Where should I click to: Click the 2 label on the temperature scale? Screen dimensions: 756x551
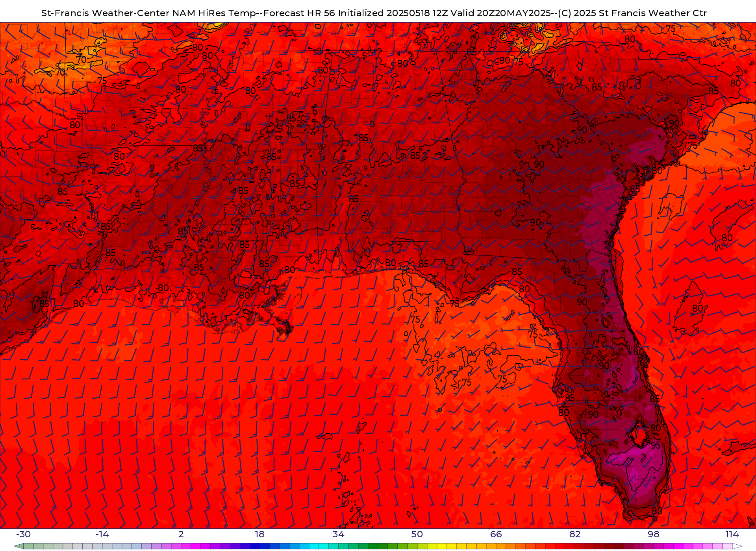pyautogui.click(x=181, y=534)
